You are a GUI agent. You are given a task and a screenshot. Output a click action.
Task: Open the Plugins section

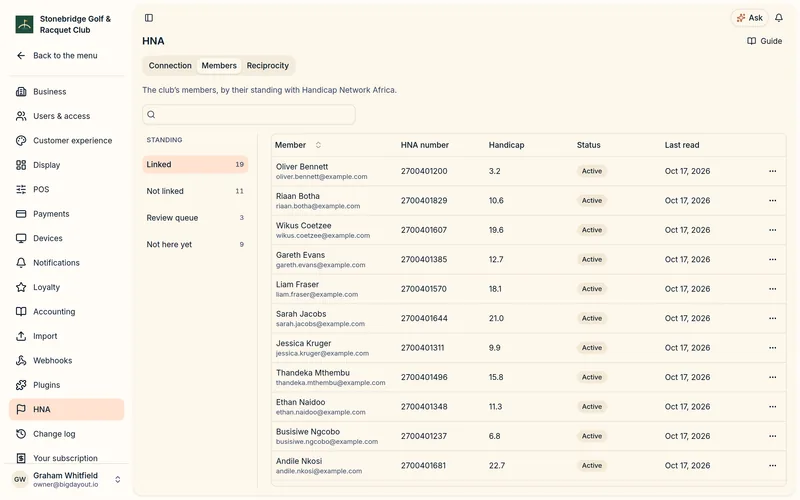pos(66,385)
